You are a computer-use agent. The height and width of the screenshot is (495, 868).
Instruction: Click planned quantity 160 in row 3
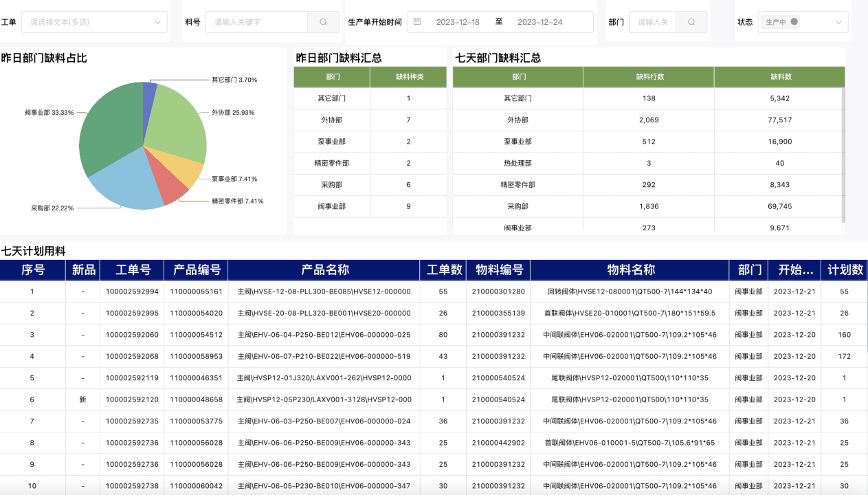[x=844, y=335]
